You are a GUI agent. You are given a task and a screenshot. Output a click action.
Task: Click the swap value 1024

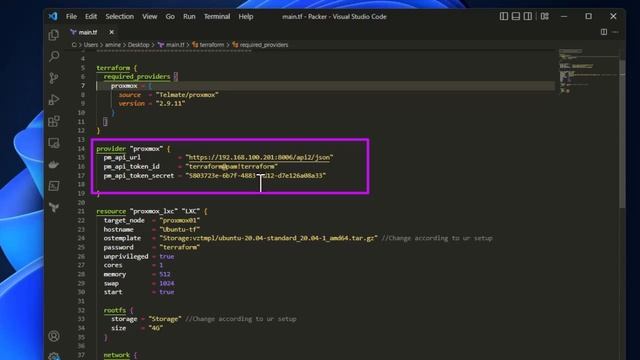coord(167,283)
